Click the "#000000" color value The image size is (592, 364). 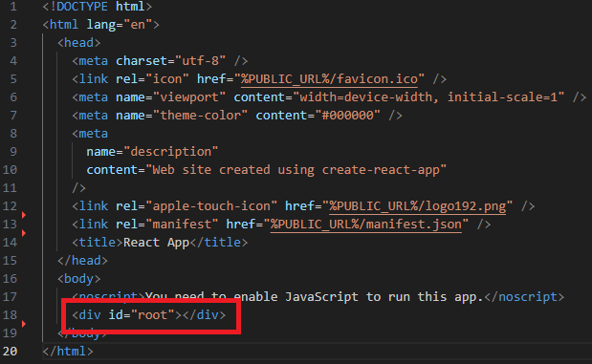[347, 116]
